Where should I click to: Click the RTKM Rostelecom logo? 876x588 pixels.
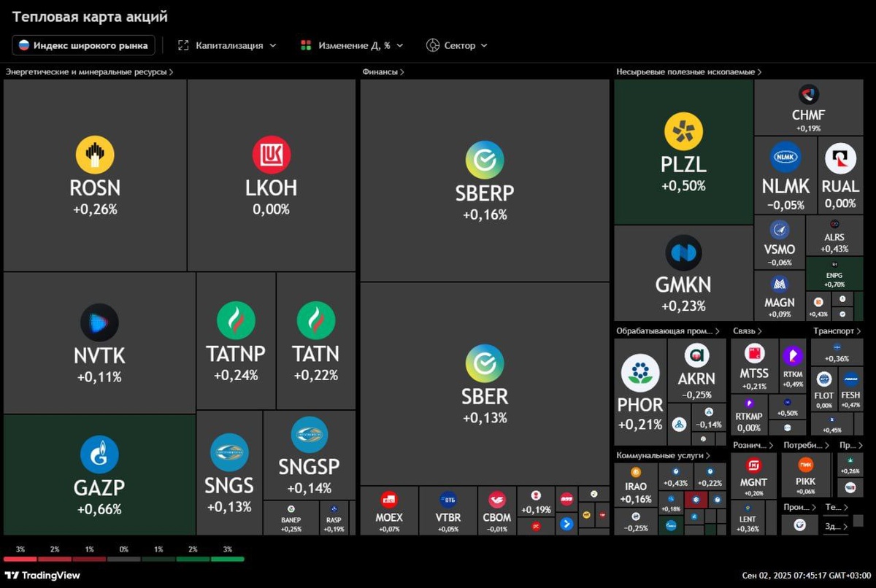[793, 357]
